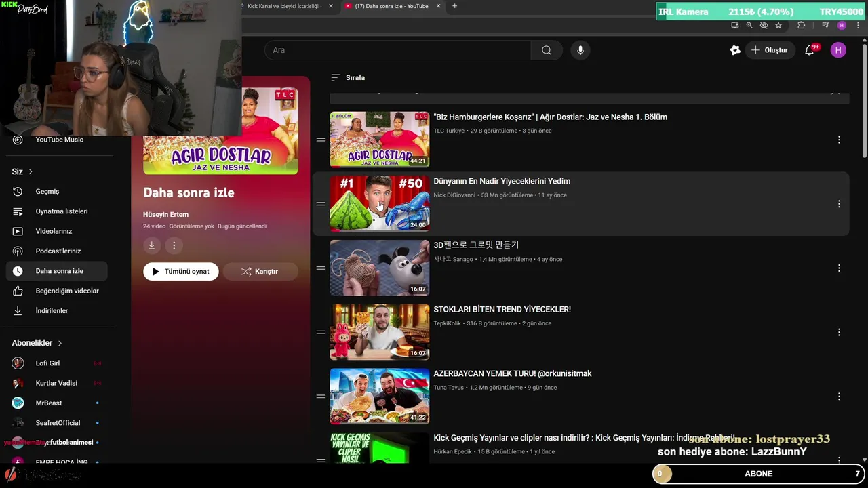
Task: Click browser zoom magnifier icon
Action: pyautogui.click(x=749, y=25)
